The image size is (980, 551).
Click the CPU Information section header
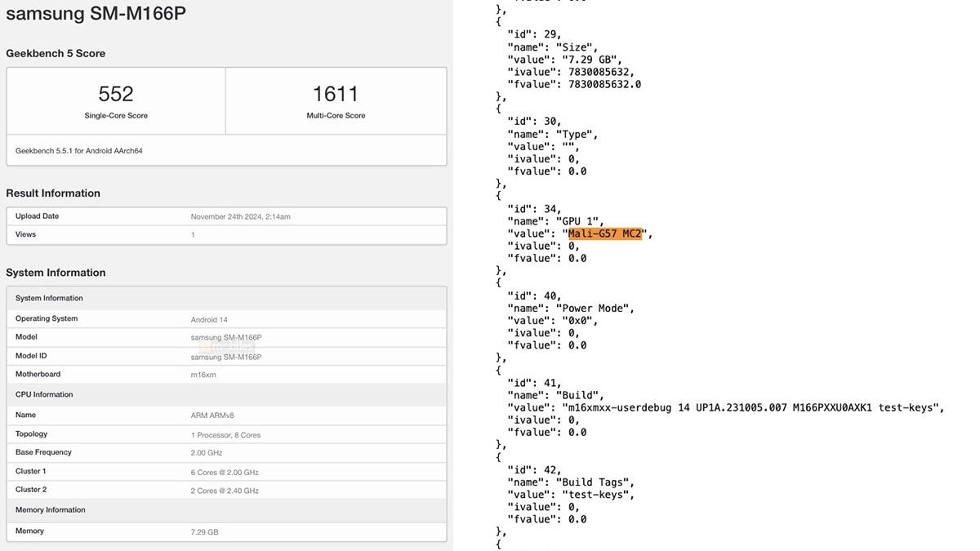pyautogui.click(x=44, y=395)
